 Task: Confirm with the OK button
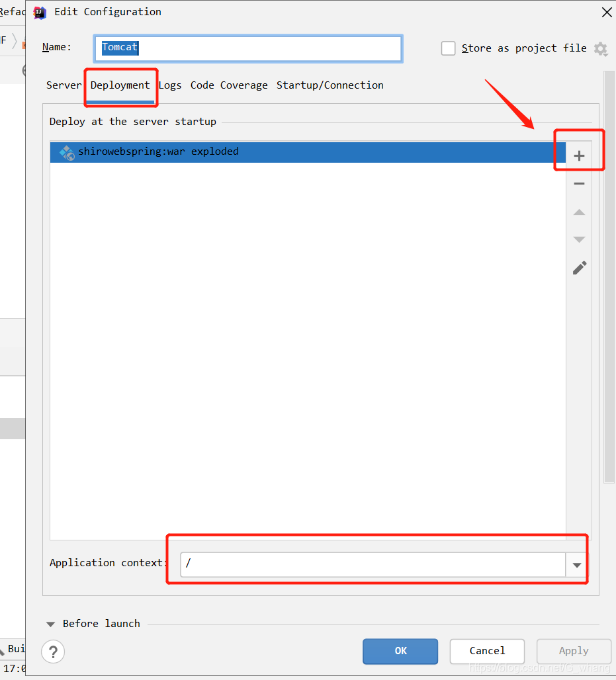pos(400,651)
